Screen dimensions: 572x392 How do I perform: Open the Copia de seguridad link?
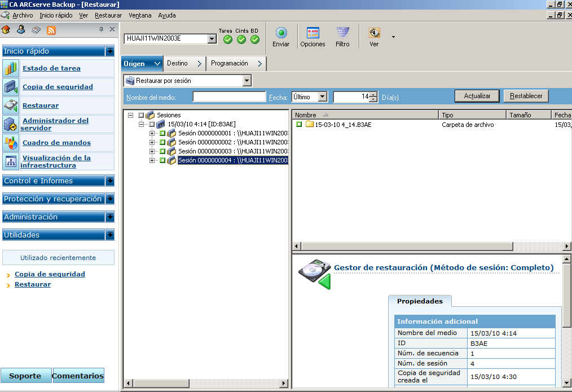[x=58, y=87]
